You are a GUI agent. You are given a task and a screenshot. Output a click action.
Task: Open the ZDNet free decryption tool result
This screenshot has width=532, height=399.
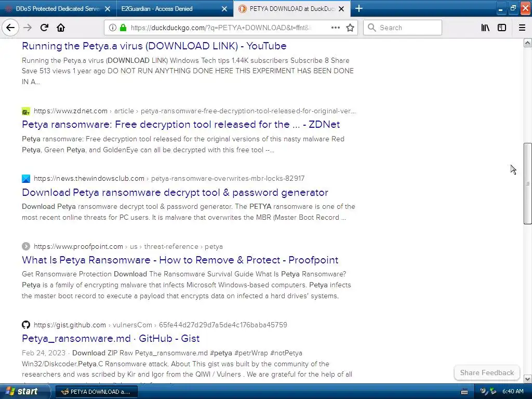pos(180,124)
